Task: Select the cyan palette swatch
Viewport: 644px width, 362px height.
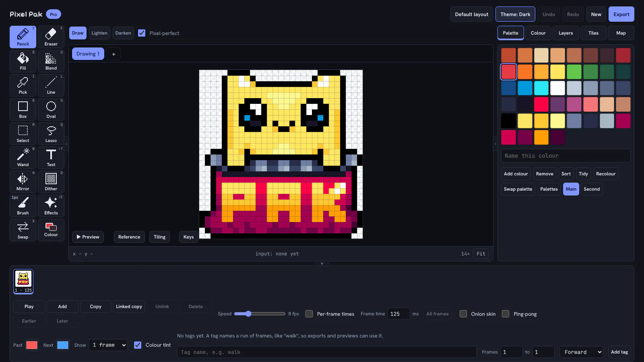Action: 541,88
